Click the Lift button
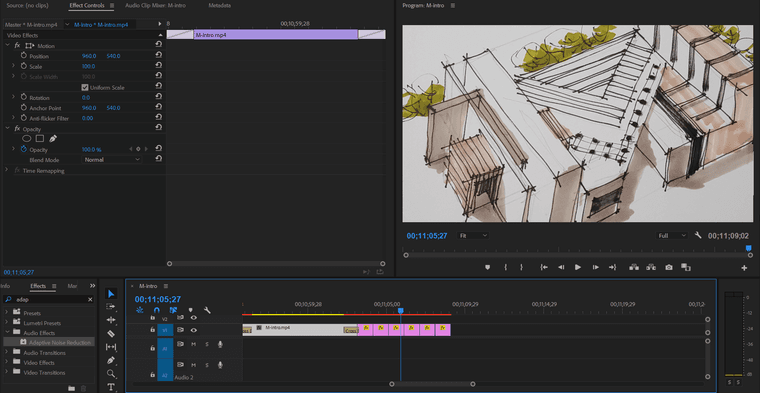The height and width of the screenshot is (393, 760). click(x=633, y=267)
